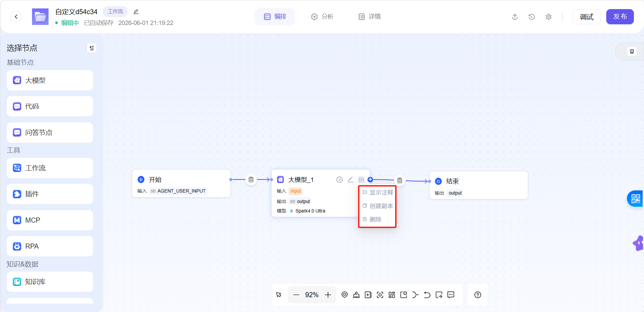Click the undo arrow in bottom toolbar
The height and width of the screenshot is (312, 644).
coord(427,295)
